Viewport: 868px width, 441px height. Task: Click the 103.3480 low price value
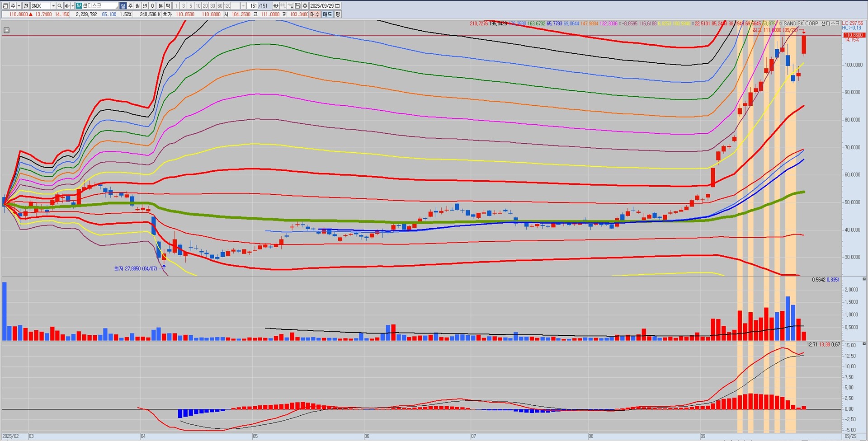299,14
